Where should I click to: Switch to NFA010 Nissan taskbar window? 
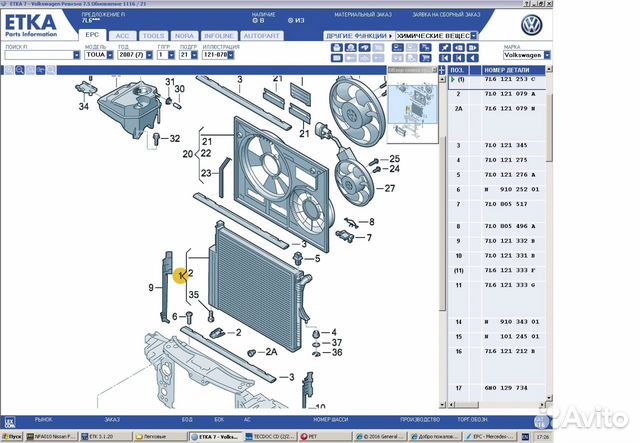(x=51, y=436)
